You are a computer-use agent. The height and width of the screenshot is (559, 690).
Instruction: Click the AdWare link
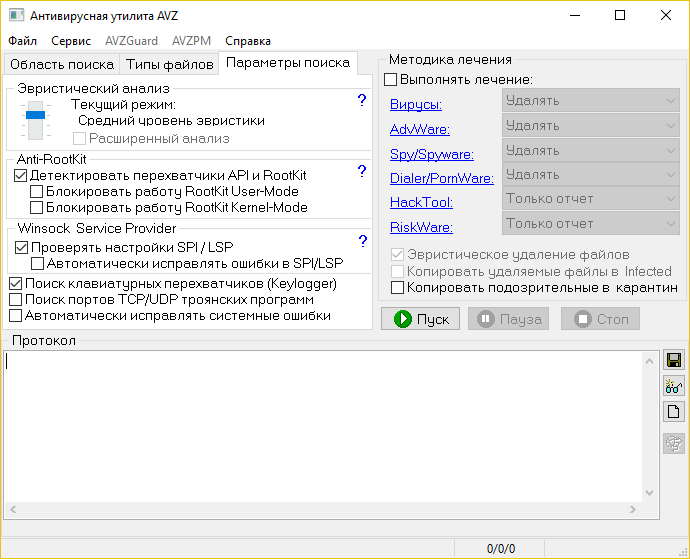pos(420,129)
